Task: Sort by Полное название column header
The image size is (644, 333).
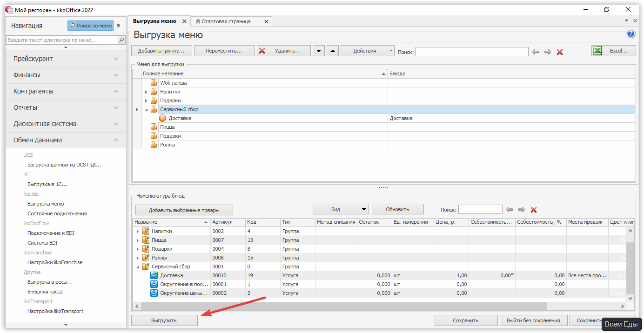Action: [x=264, y=73]
